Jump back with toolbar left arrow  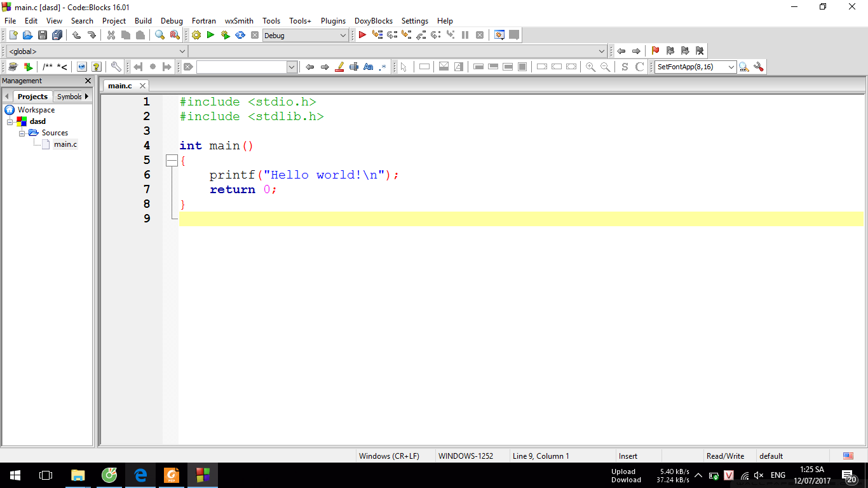click(621, 51)
